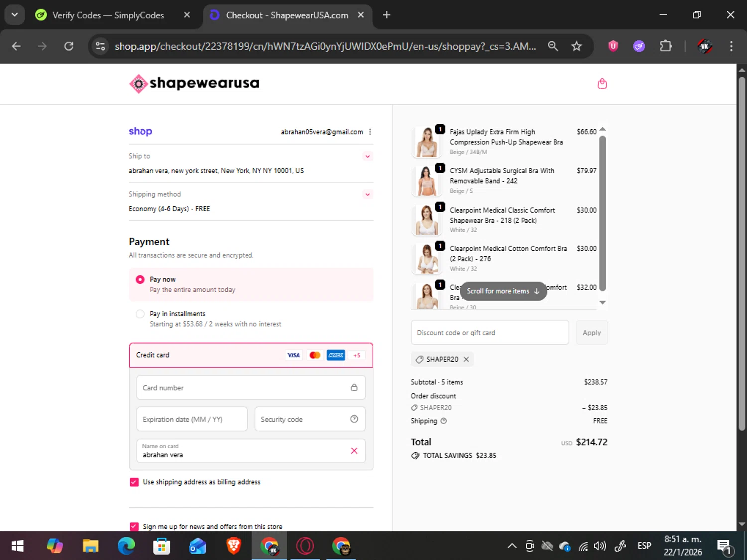Screen dimensions: 747x560
Task: Click the CYSM Surgical Bra thumbnail
Action: 427,181
